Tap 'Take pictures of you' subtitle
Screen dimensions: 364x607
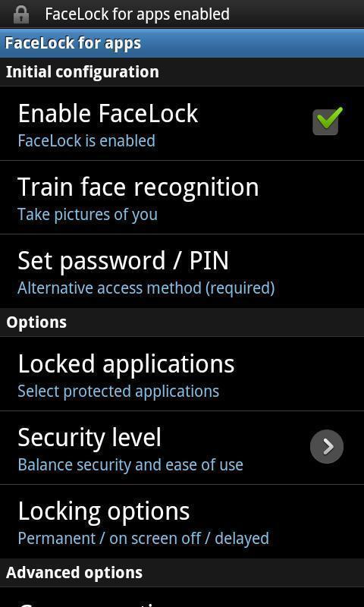pos(87,215)
